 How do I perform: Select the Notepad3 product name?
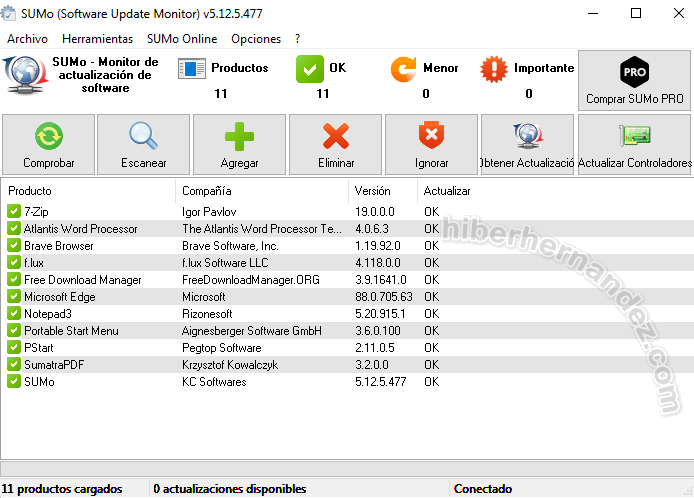[x=48, y=314]
